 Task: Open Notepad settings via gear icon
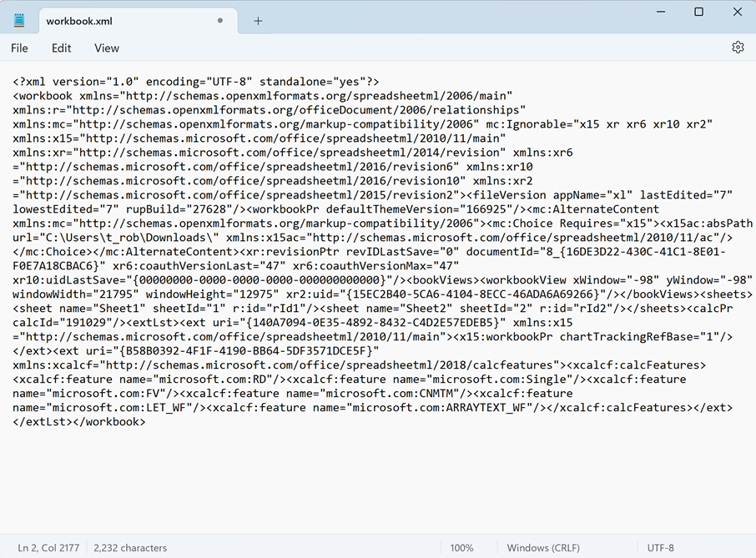click(738, 48)
